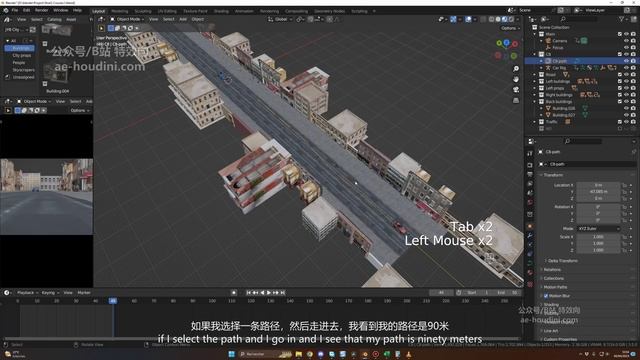Viewport: 640px width, 360px height.
Task: Toggle visibility eye for Camera in outliner
Action: pyautogui.click(x=626, y=41)
